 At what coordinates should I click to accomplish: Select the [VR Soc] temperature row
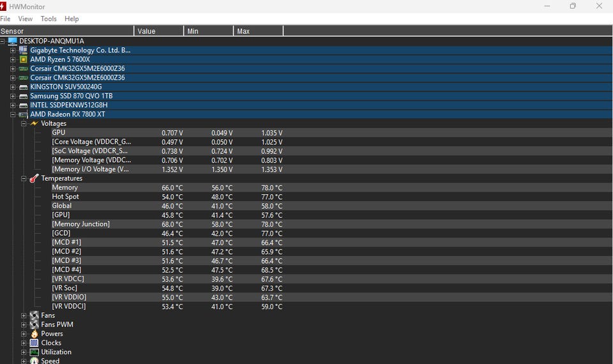coord(64,288)
